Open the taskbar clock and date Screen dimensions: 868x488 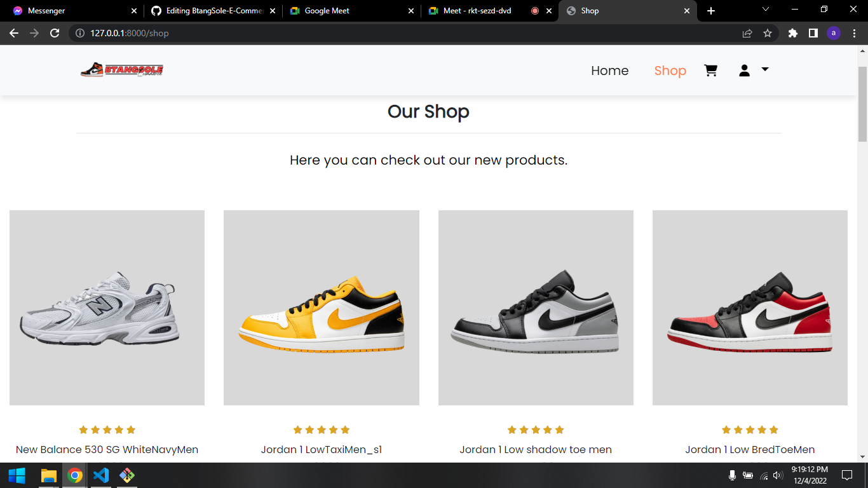(809, 475)
